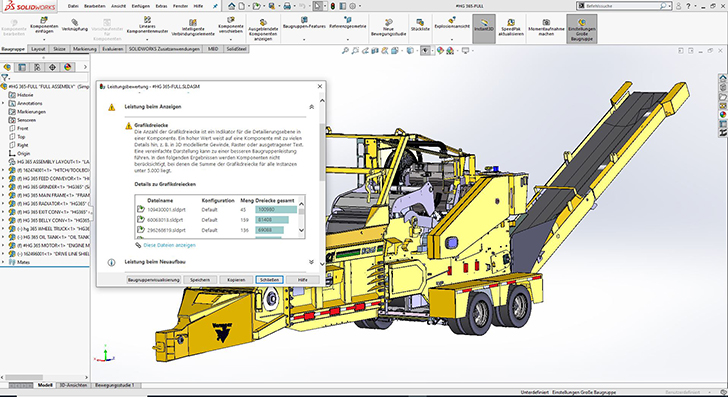Switch to the Evaluieren tab
This screenshot has width=728, height=397.
(x=113, y=49)
